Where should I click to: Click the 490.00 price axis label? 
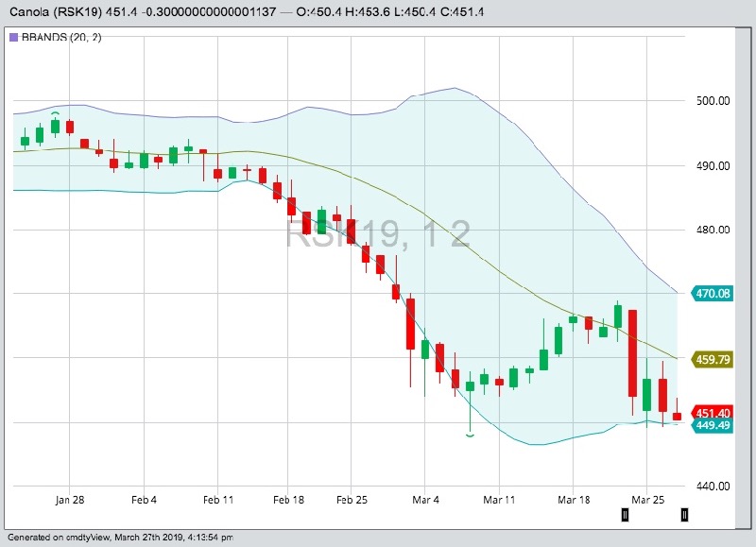tap(713, 165)
